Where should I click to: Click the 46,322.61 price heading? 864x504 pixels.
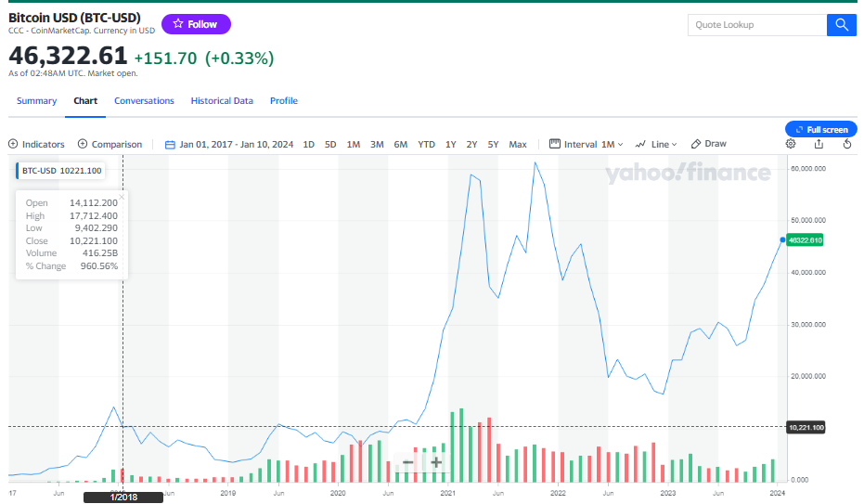[x=68, y=56]
